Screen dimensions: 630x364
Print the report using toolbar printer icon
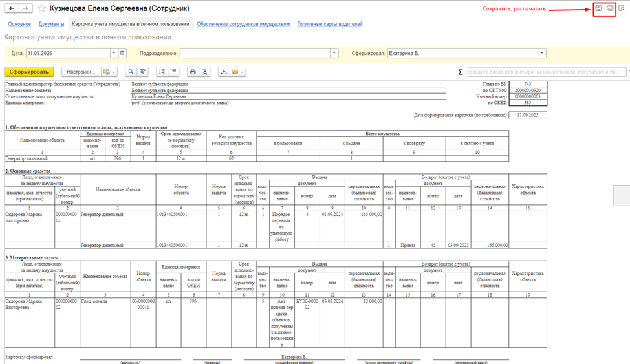click(193, 72)
